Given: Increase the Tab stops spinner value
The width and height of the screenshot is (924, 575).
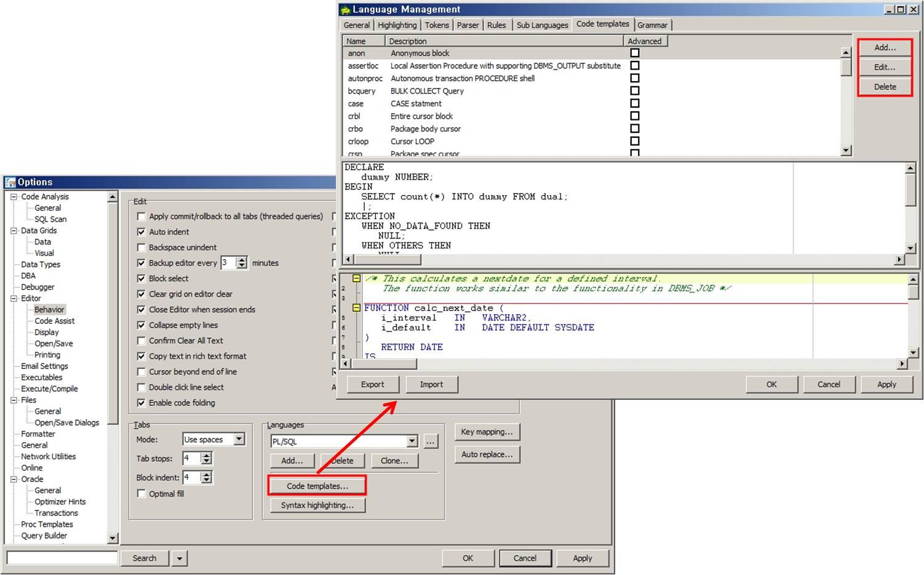Looking at the screenshot, I should pyautogui.click(x=207, y=456).
